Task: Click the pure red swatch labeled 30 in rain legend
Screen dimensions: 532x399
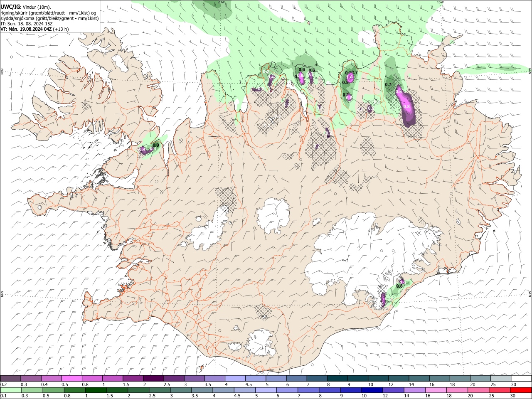Action: point(521,390)
